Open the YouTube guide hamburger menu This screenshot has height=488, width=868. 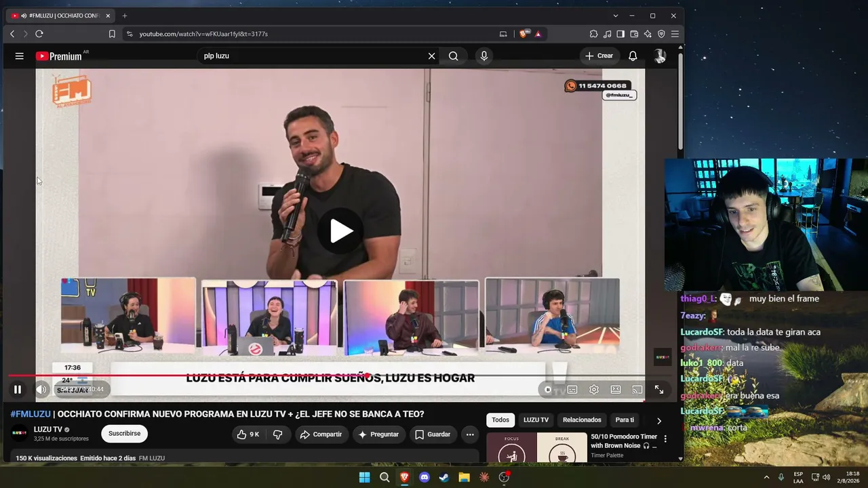[19, 56]
